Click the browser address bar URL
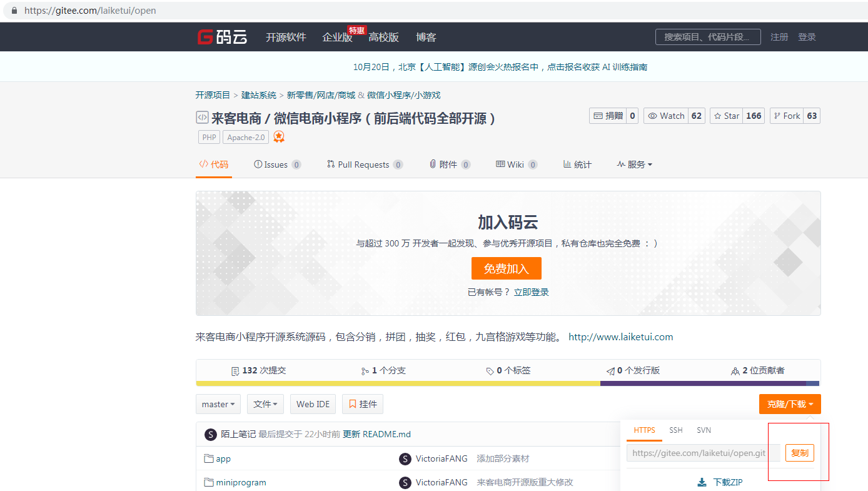This screenshot has width=868, height=491. click(90, 11)
